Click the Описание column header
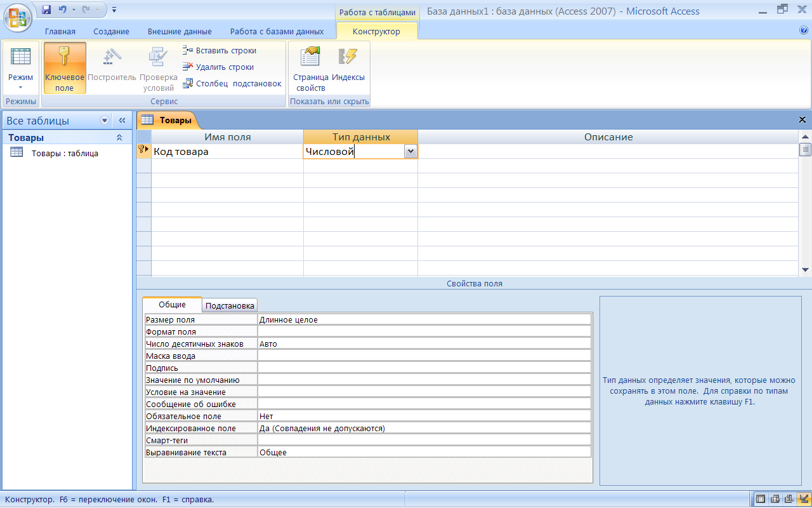The height and width of the screenshot is (508, 812). (608, 137)
